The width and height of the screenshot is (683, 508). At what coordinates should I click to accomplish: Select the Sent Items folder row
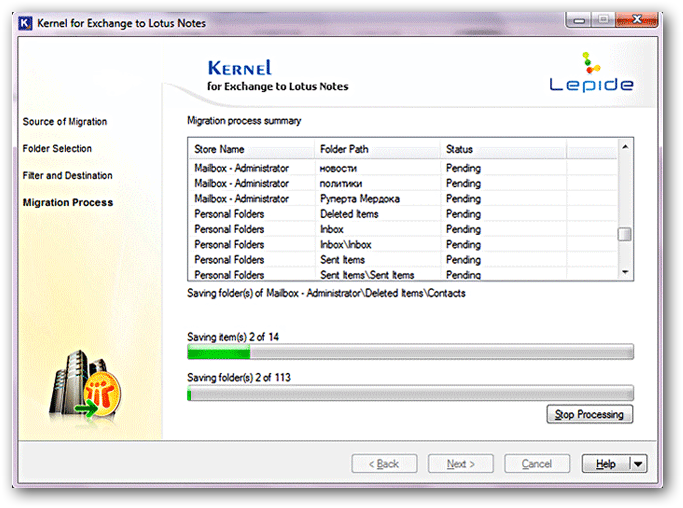(x=402, y=260)
